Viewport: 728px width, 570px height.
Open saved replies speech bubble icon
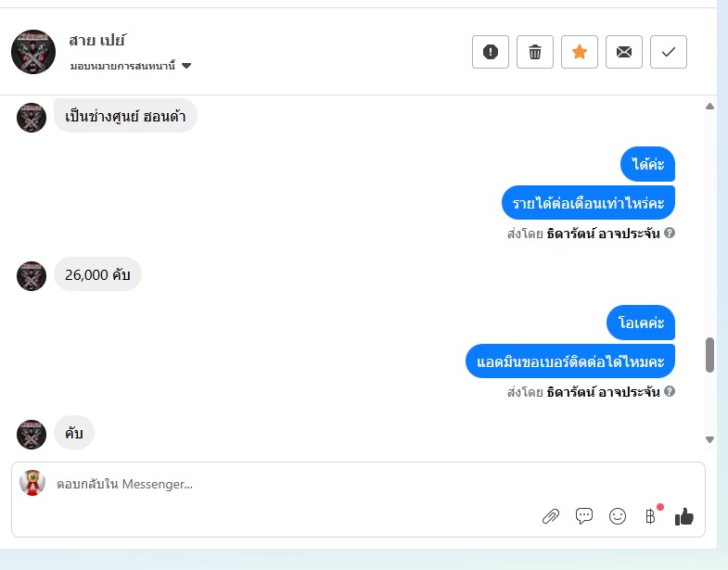pos(584,516)
